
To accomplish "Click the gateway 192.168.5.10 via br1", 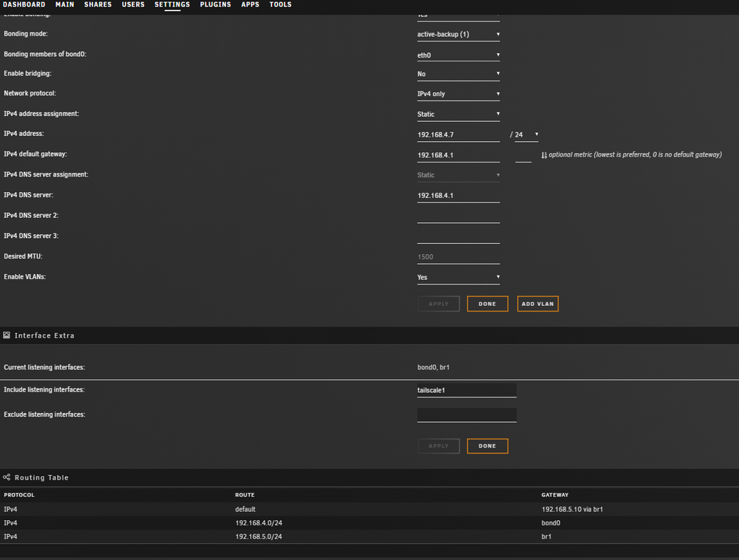I will [572, 509].
